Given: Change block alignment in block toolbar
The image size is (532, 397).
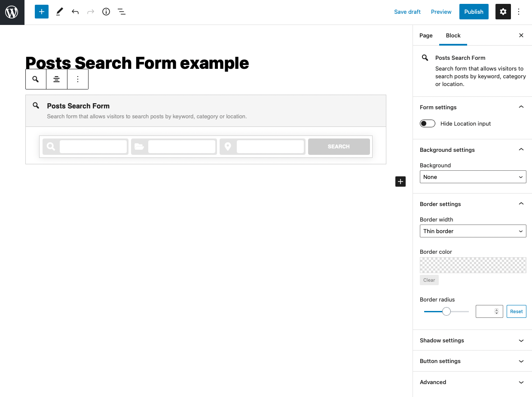Looking at the screenshot, I should pos(56,79).
